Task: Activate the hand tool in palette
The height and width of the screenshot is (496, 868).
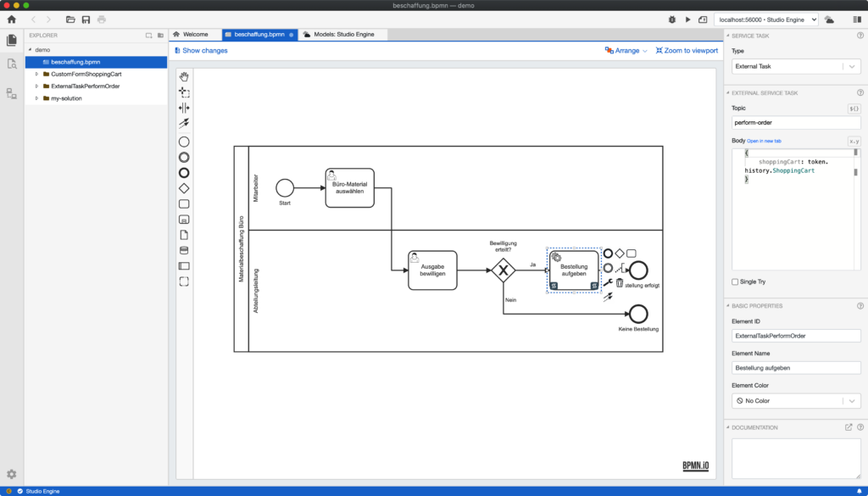Action: point(184,77)
